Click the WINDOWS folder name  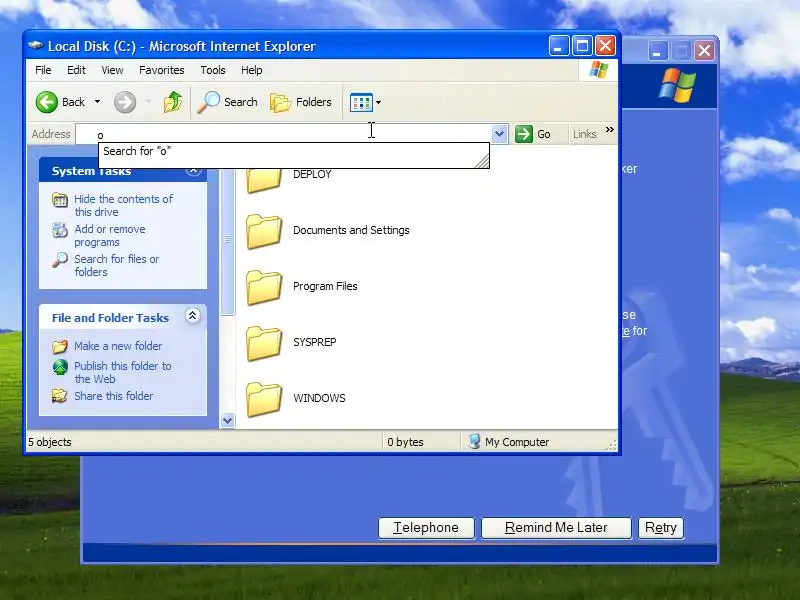point(319,398)
